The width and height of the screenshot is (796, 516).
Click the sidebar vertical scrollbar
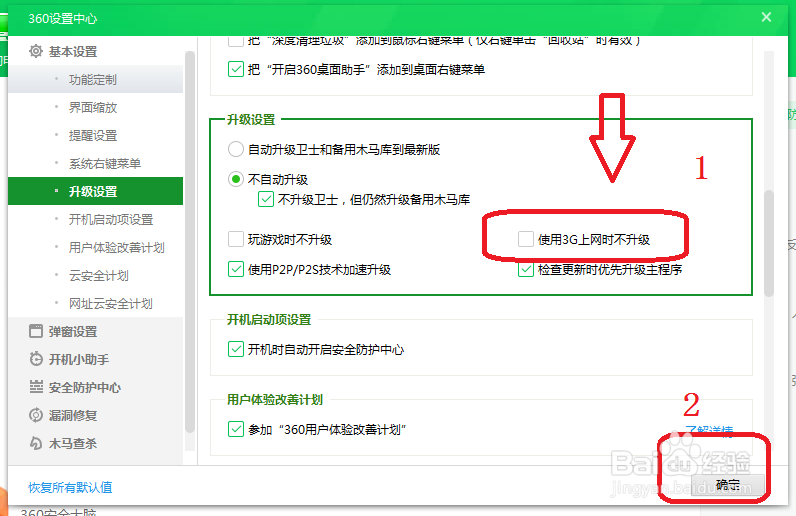[190, 241]
